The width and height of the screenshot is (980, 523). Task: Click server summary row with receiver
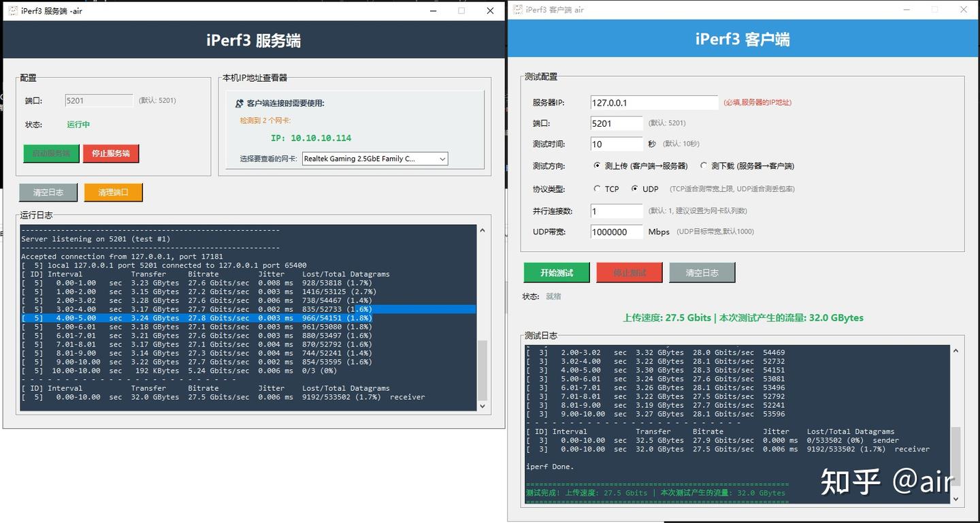pyautogui.click(x=223, y=397)
